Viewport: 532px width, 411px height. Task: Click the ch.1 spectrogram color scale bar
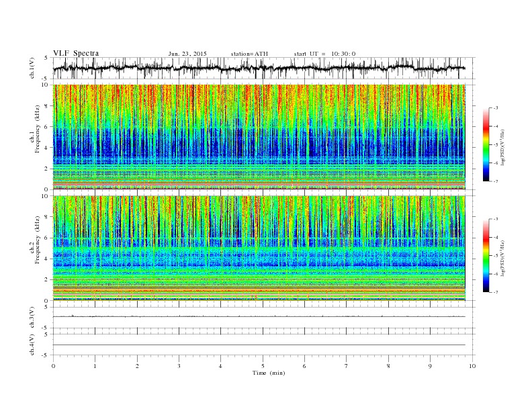(486, 144)
